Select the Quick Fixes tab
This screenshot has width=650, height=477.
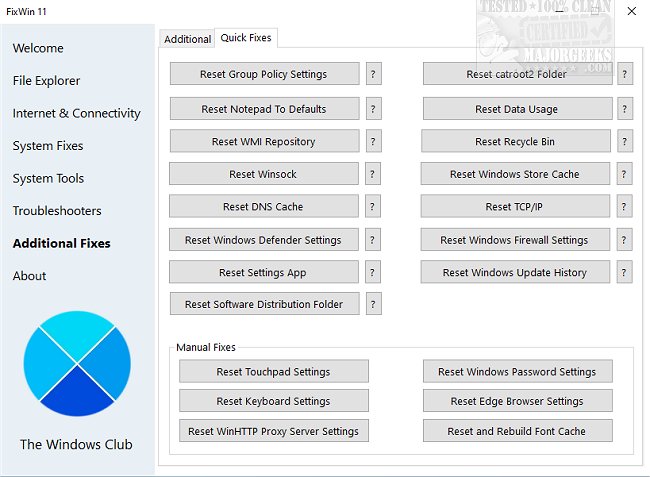(x=246, y=38)
